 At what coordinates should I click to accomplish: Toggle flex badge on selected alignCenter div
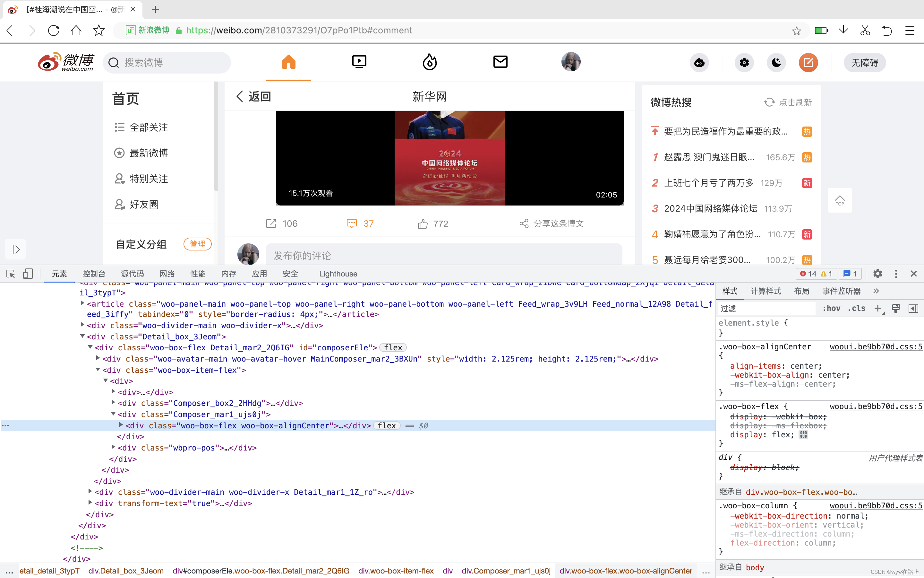click(x=387, y=425)
